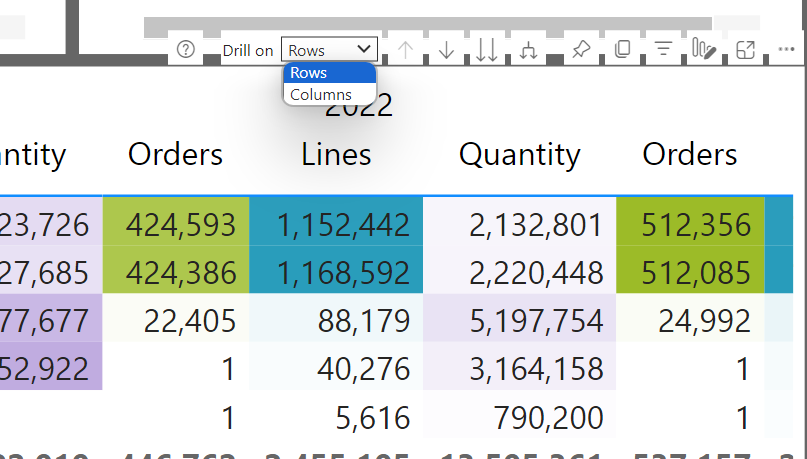Open the filters icon on the visual
The image size is (807, 459).
pyautogui.click(x=662, y=50)
